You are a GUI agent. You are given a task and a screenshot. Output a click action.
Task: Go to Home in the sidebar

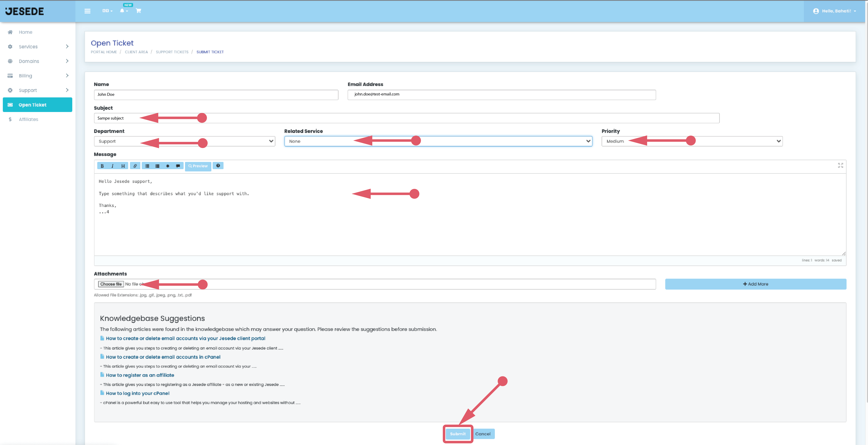[26, 32]
